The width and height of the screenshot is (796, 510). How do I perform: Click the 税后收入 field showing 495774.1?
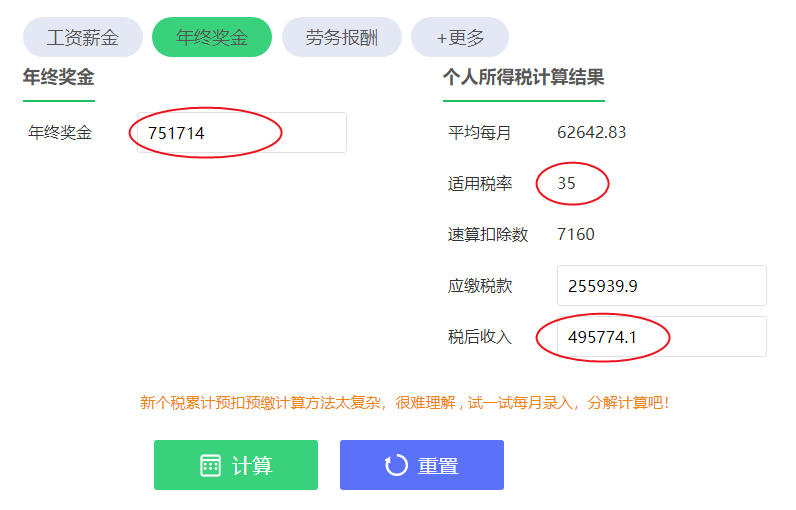pos(661,336)
